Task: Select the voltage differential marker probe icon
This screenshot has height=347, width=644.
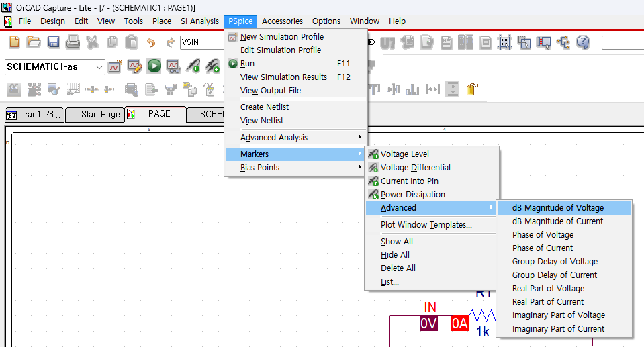Action: point(212,66)
